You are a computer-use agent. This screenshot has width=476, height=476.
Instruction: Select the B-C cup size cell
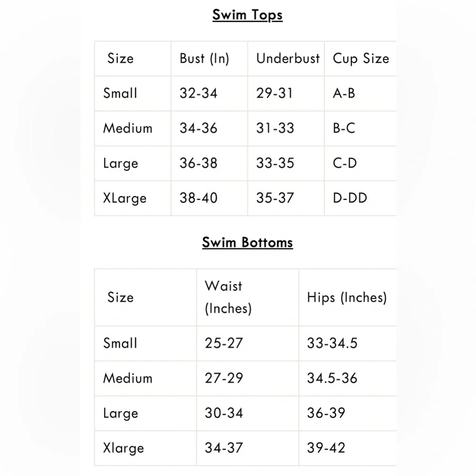point(344,128)
